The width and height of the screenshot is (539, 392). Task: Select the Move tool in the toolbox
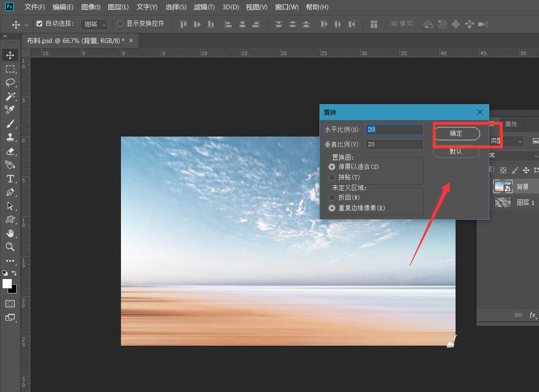(10, 55)
